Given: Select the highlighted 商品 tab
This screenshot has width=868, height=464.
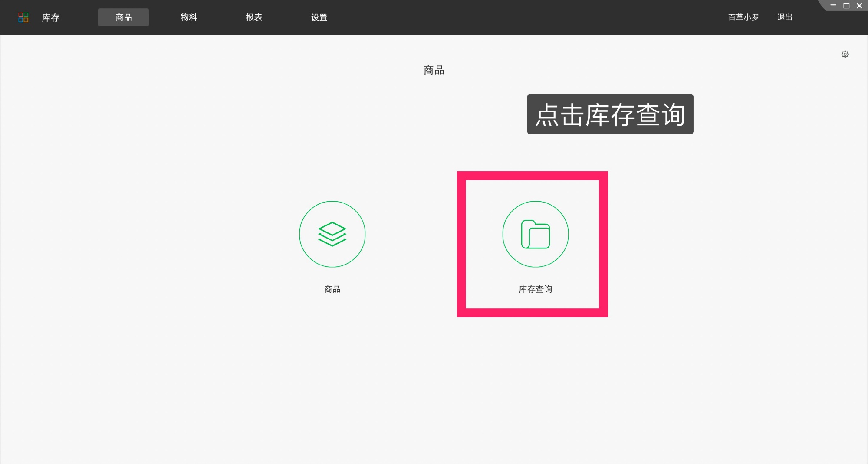Looking at the screenshot, I should click(x=123, y=17).
